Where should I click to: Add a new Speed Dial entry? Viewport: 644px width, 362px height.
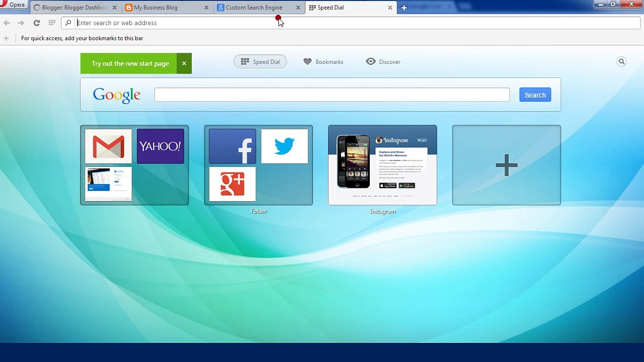tap(507, 165)
